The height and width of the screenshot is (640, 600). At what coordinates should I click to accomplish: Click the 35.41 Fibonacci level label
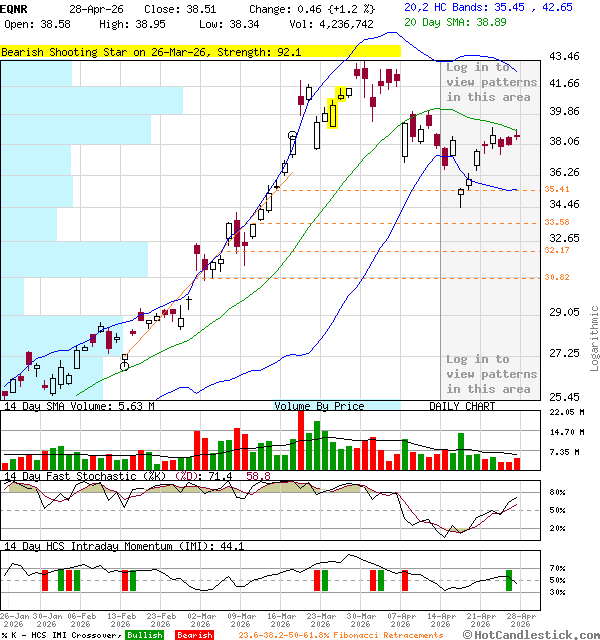tap(557, 189)
